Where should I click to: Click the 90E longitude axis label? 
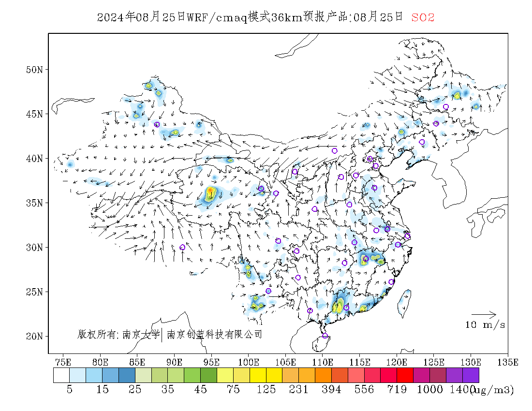[174, 362]
